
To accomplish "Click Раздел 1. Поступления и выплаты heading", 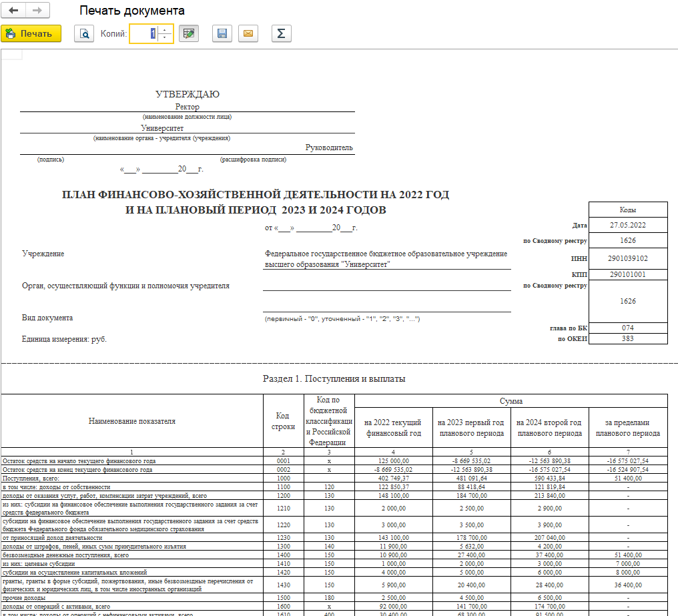I will (334, 379).
